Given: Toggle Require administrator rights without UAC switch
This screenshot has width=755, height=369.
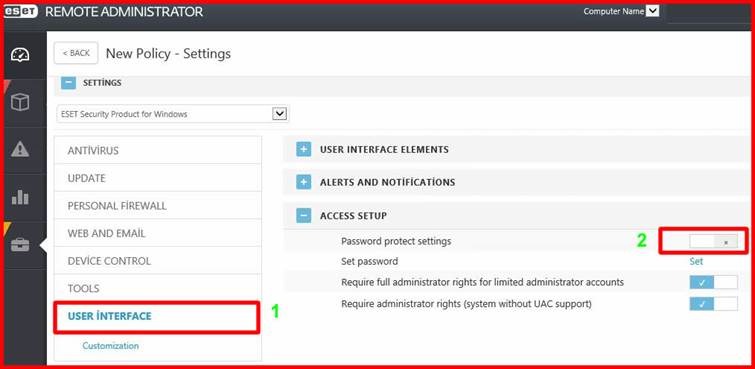Looking at the screenshot, I should point(713,304).
